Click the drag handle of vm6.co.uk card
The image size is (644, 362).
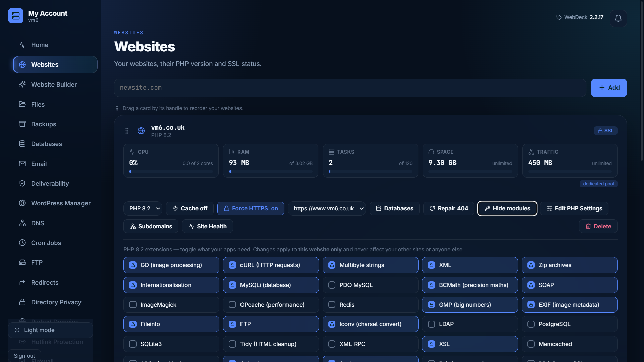click(x=127, y=131)
